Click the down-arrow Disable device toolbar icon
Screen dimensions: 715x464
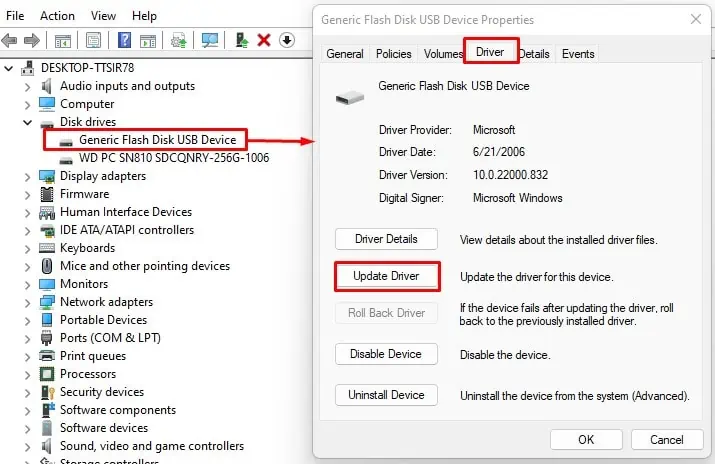click(x=287, y=40)
